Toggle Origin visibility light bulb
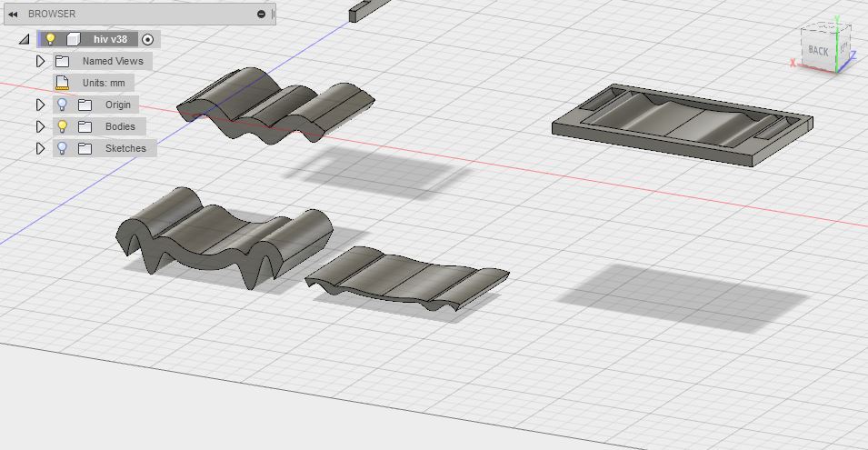This screenshot has width=868, height=450. coord(62,104)
